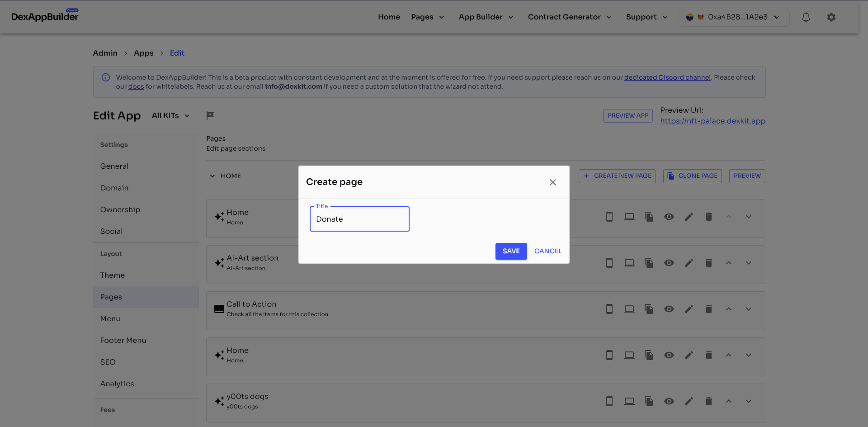Save the new Donate page

click(x=511, y=251)
